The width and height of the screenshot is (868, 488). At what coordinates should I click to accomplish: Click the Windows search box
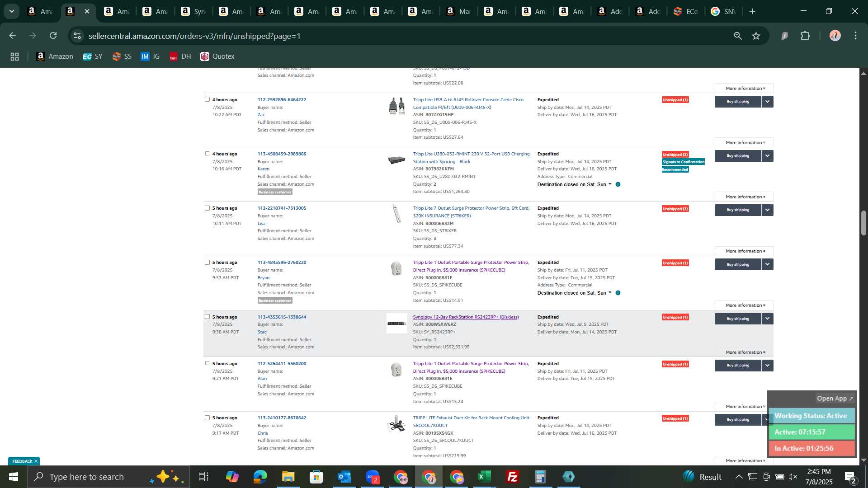(x=108, y=477)
